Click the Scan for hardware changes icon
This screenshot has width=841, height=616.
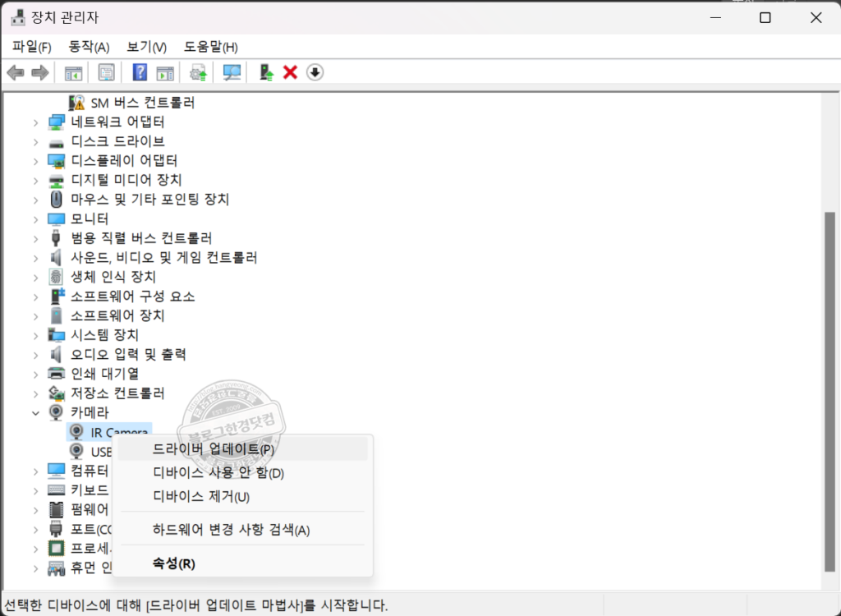(231, 72)
